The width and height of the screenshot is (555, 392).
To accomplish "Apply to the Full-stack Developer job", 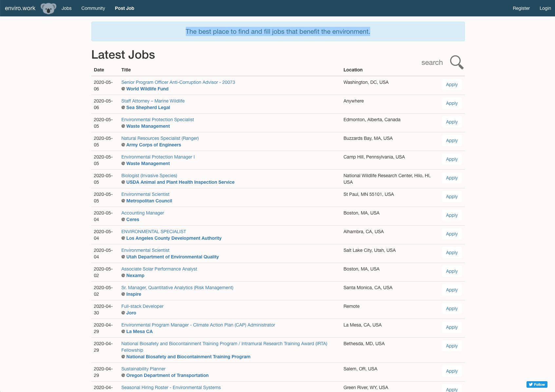I will point(451,308).
